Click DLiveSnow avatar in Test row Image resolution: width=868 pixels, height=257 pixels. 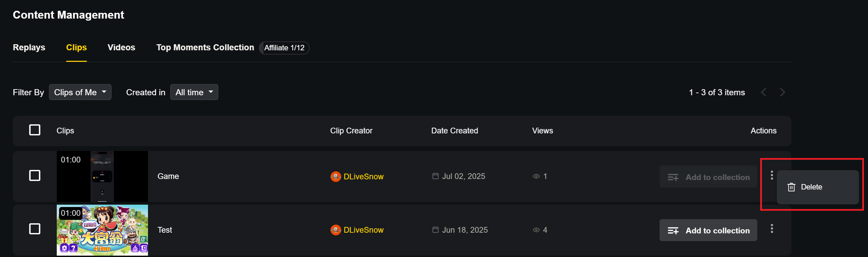pyautogui.click(x=336, y=230)
